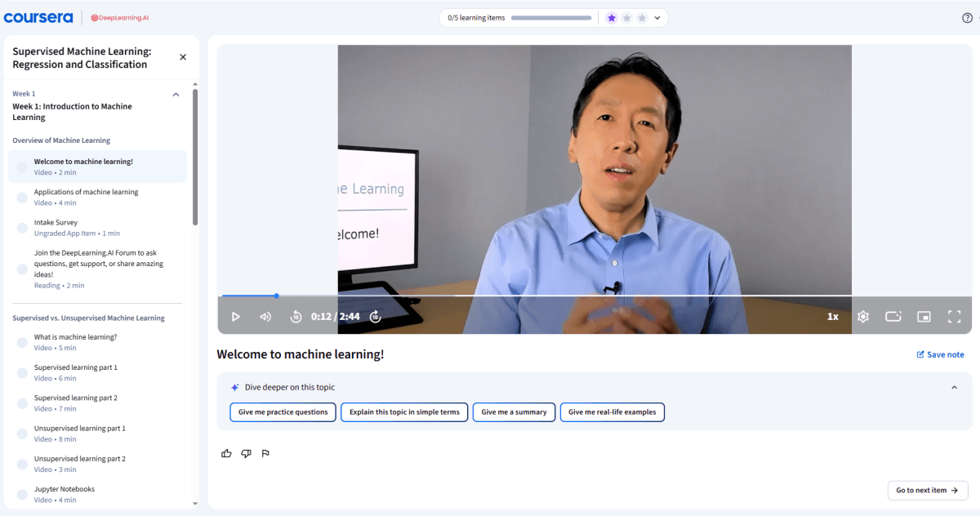
Task: Like this video with thumbs up
Action: tap(227, 454)
